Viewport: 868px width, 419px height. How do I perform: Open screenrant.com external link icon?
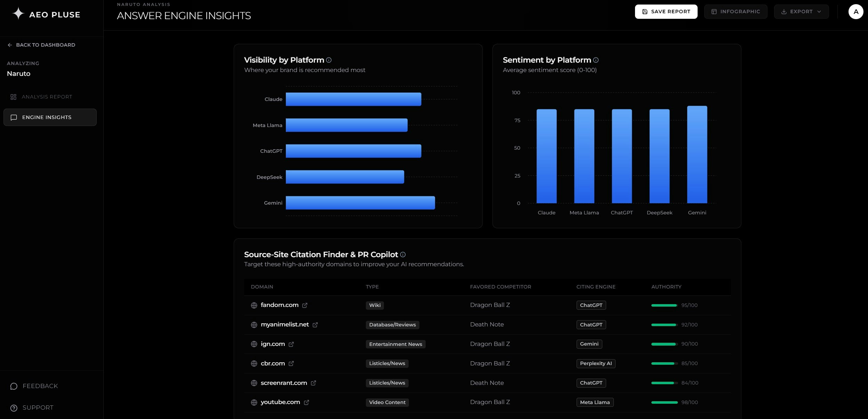pos(313,383)
